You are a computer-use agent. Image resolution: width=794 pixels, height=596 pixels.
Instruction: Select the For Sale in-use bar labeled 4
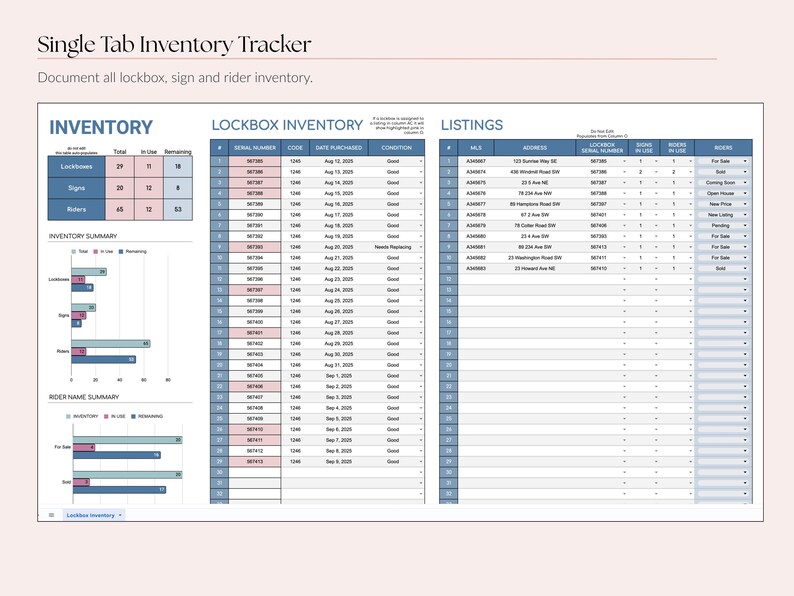(x=84, y=448)
